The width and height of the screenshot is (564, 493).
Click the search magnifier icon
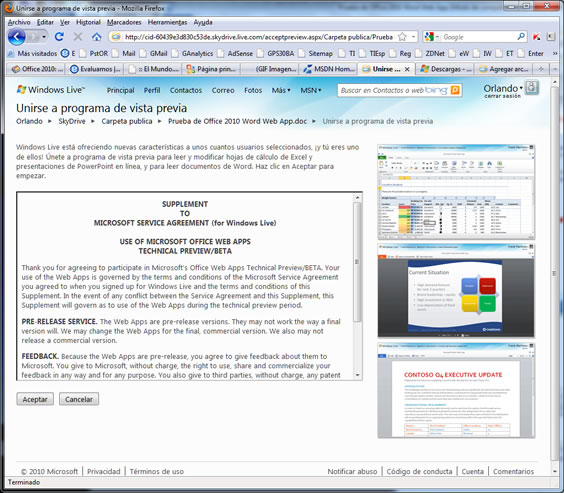[x=521, y=37]
